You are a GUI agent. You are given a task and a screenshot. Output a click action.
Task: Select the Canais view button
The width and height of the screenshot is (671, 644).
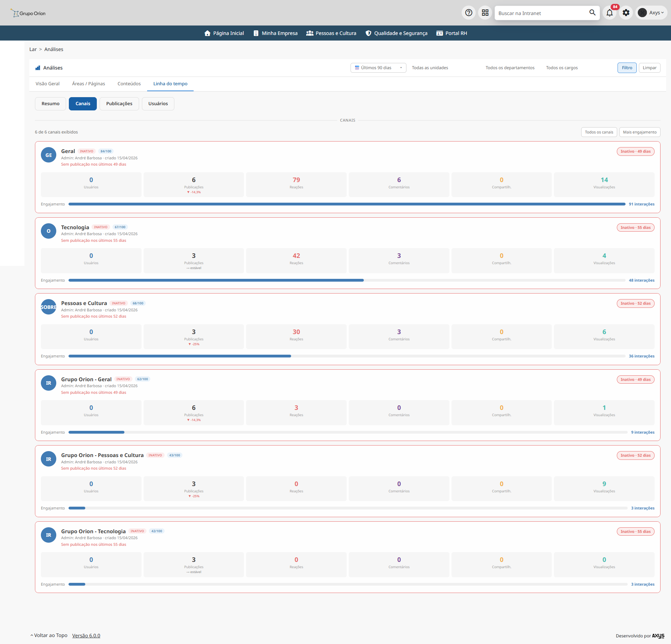pos(83,104)
